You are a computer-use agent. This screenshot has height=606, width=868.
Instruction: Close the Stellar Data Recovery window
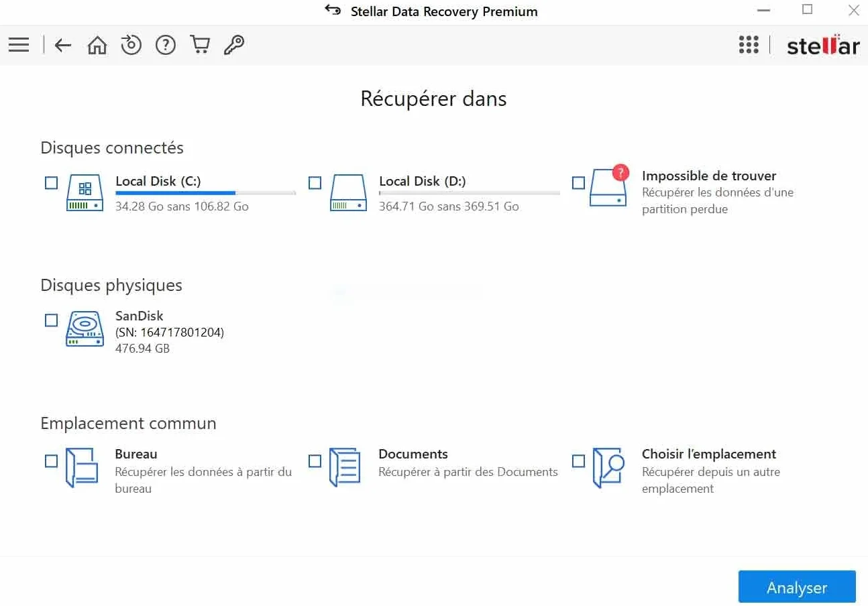tap(853, 10)
